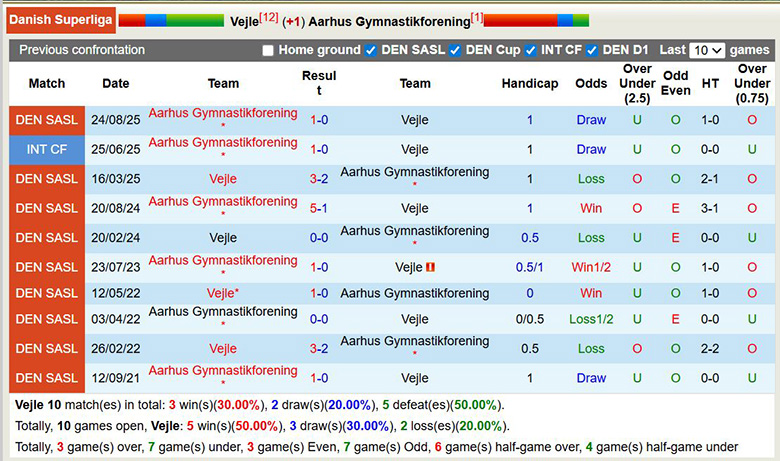The height and width of the screenshot is (461, 780).
Task: Click Vejle's colored form bar in header
Action: pos(171,20)
